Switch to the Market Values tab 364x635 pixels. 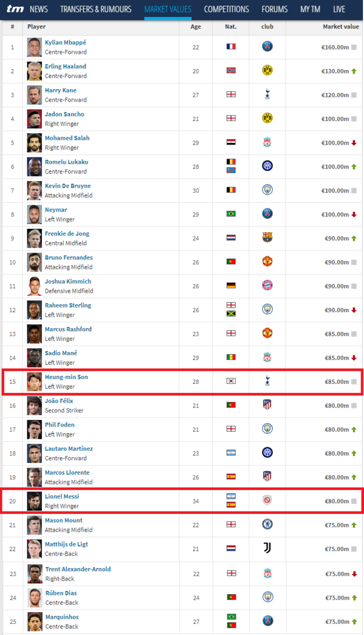coord(168,9)
